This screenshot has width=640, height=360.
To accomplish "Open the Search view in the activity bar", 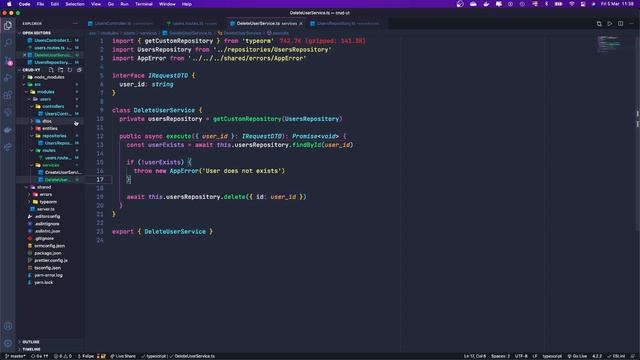I will click(x=8, y=42).
